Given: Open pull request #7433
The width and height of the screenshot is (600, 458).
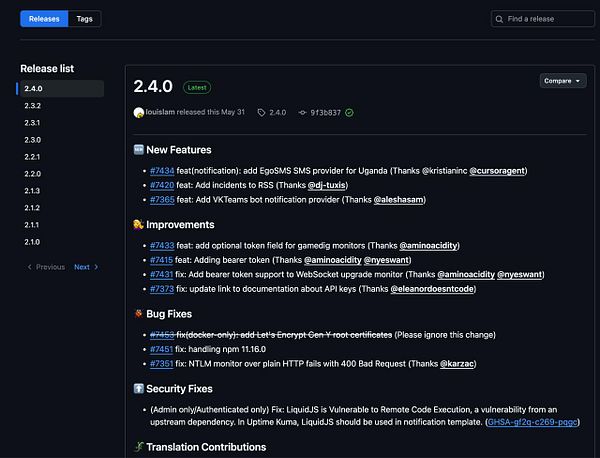Looking at the screenshot, I should point(162,246).
